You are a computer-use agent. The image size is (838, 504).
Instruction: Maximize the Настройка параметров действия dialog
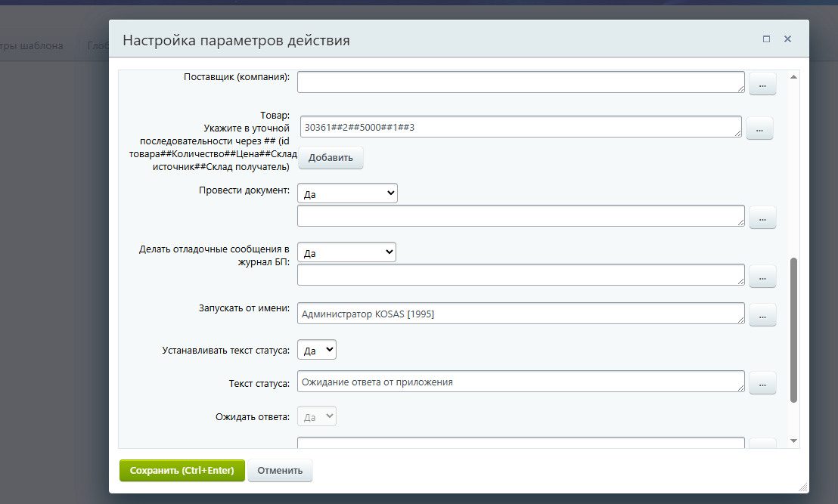[766, 39]
